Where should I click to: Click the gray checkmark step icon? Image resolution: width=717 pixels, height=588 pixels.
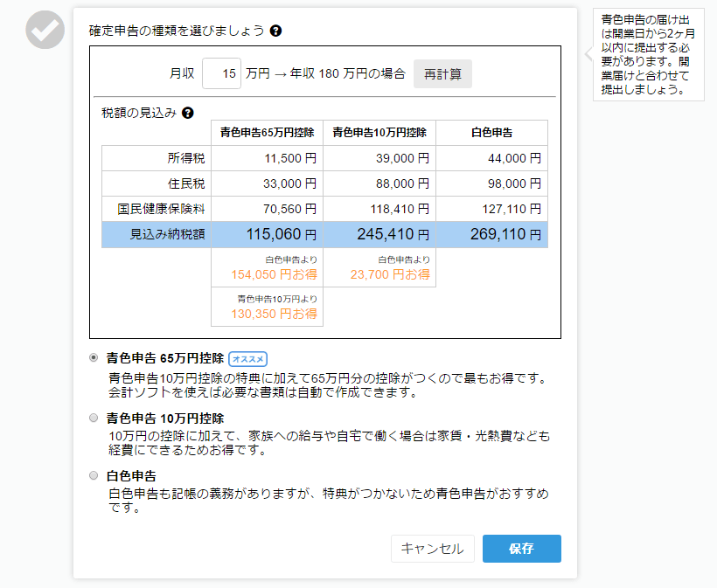pos(44,31)
